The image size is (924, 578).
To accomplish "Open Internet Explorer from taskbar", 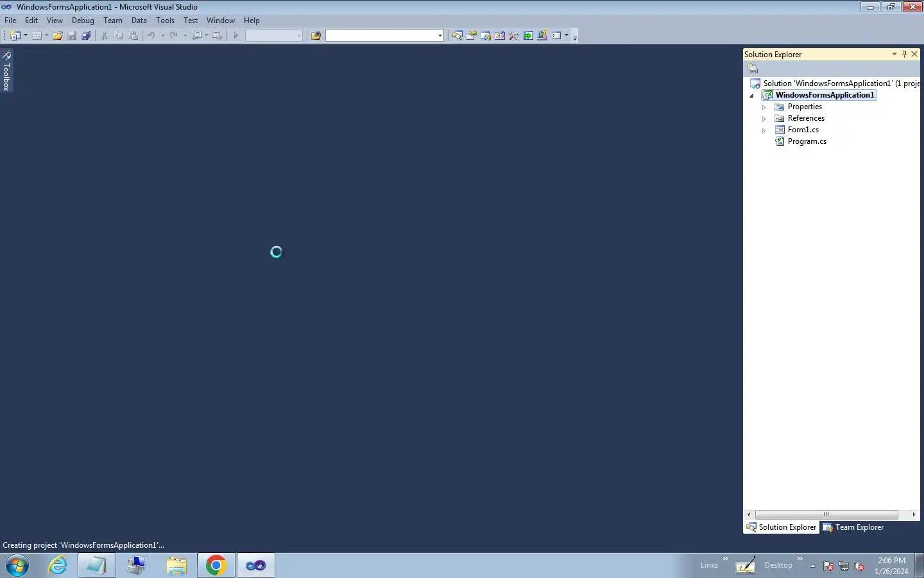I will click(58, 566).
